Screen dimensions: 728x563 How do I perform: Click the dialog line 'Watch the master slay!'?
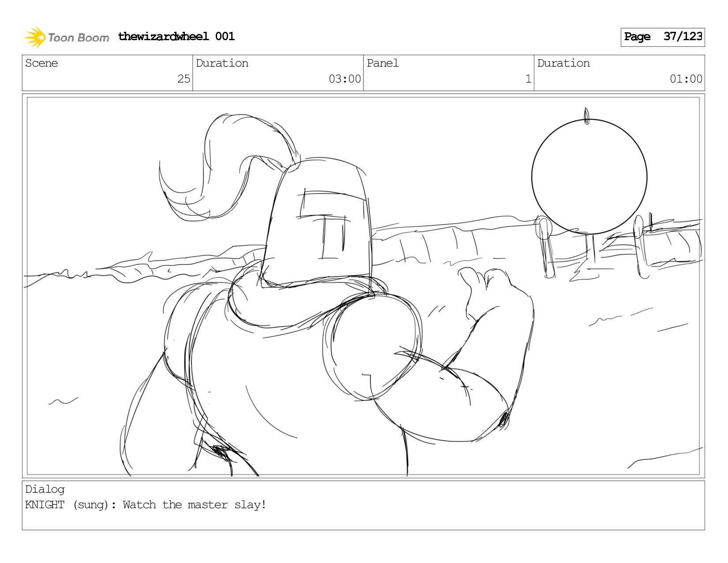pos(195,505)
